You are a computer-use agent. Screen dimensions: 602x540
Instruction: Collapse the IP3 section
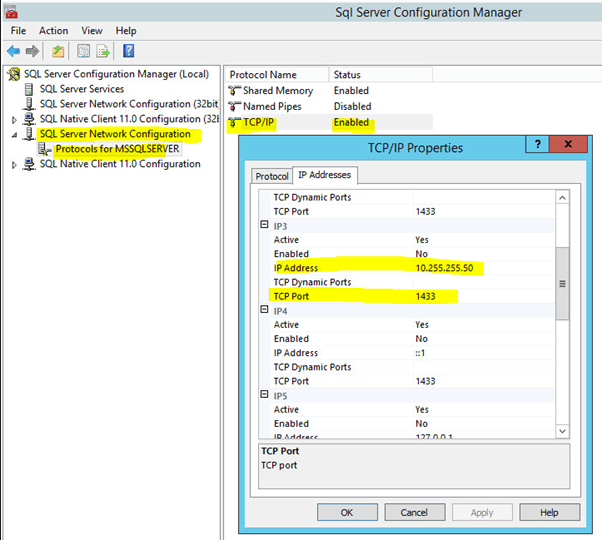click(x=265, y=226)
